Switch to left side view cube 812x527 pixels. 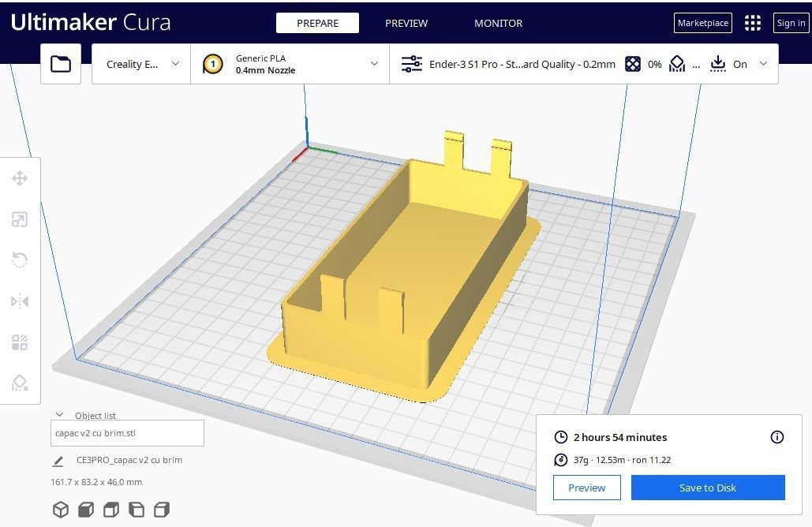tap(137, 510)
